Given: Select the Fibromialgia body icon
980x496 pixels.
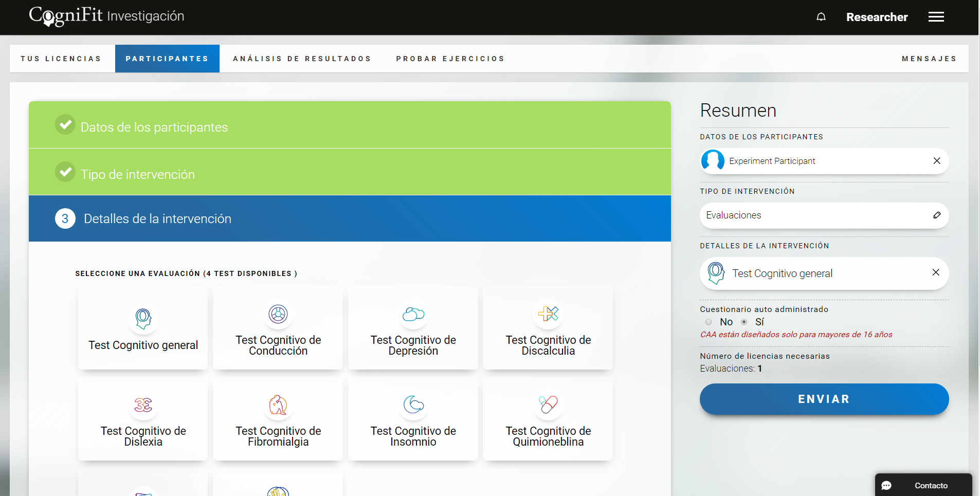Looking at the screenshot, I should click(278, 405).
